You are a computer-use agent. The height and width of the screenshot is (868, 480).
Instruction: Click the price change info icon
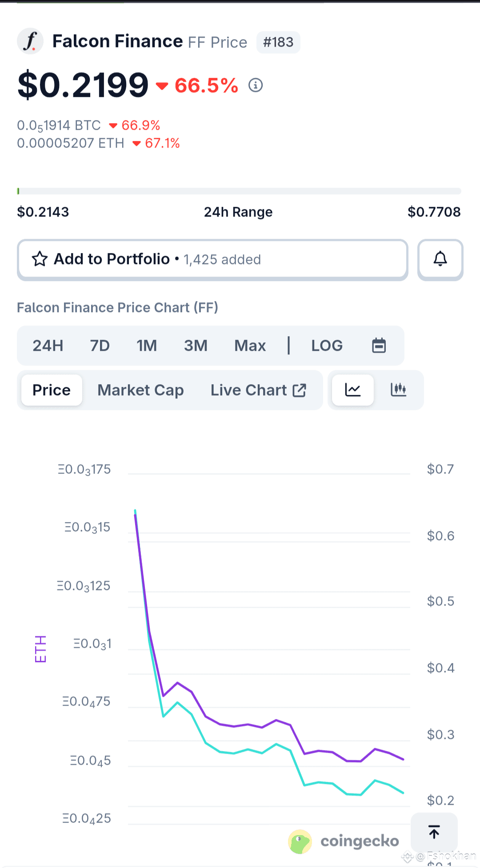click(256, 85)
